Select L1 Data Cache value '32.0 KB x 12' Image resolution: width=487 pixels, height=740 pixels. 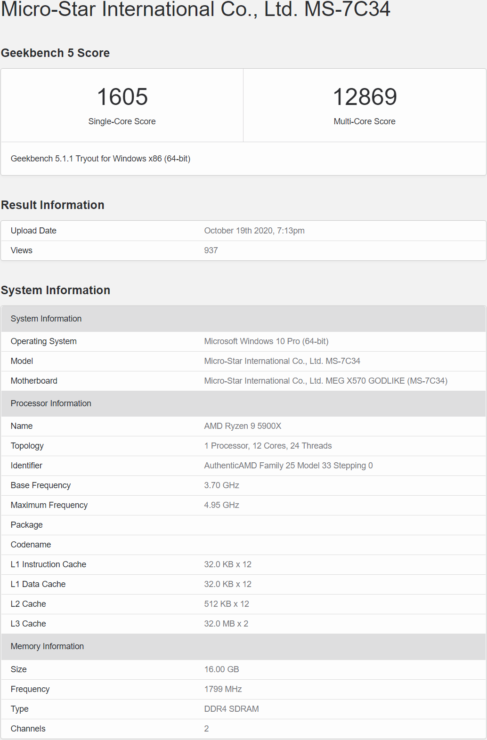[227, 585]
